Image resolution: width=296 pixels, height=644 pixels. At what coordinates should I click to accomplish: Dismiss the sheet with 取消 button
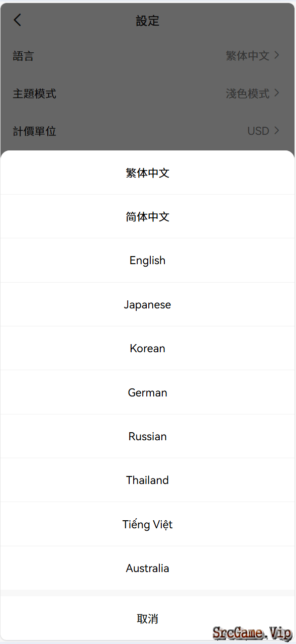tap(147, 619)
